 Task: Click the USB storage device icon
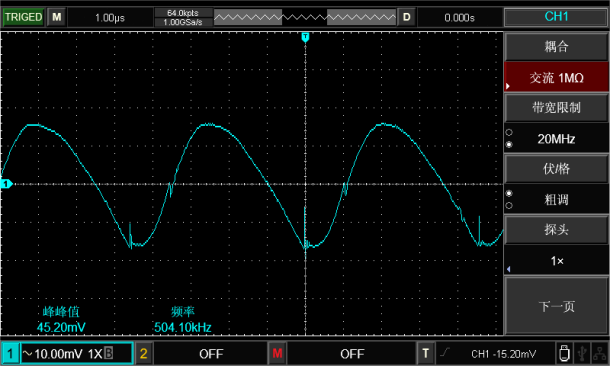[564, 354]
